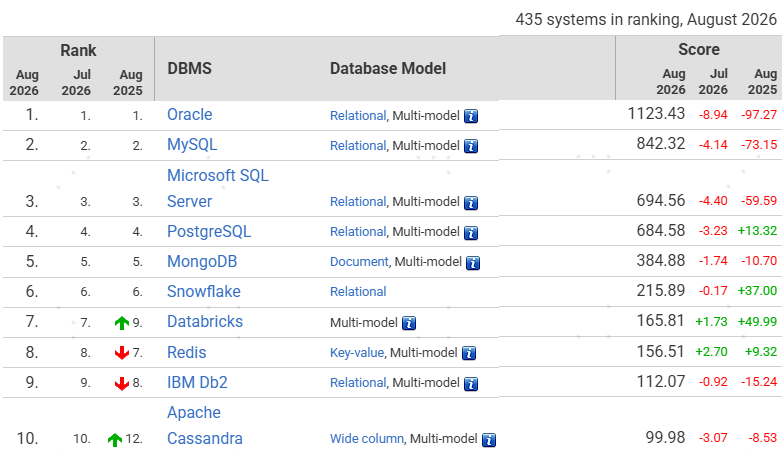Open the Redis link
The height and width of the screenshot is (460, 784).
pyautogui.click(x=186, y=352)
